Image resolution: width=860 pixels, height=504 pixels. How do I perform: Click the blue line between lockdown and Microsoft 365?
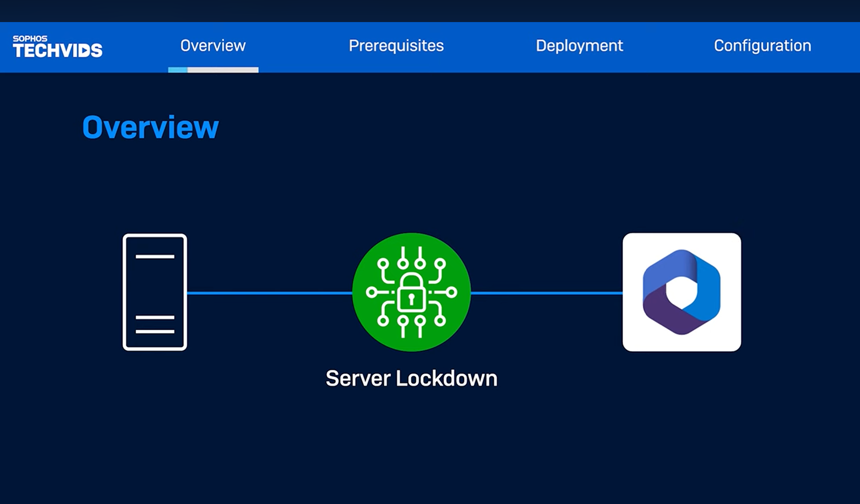(x=546, y=293)
